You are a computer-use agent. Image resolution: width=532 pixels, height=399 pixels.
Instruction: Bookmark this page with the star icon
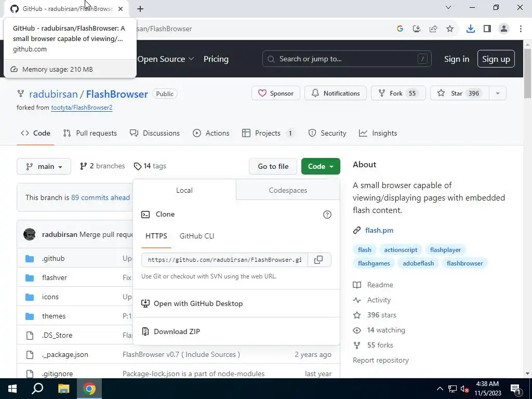450,29
